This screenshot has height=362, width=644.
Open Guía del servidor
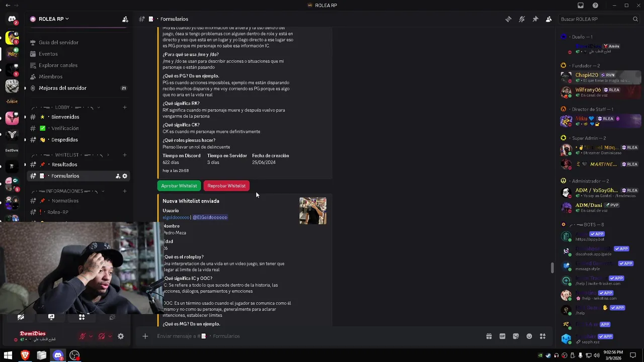pyautogui.click(x=58, y=43)
